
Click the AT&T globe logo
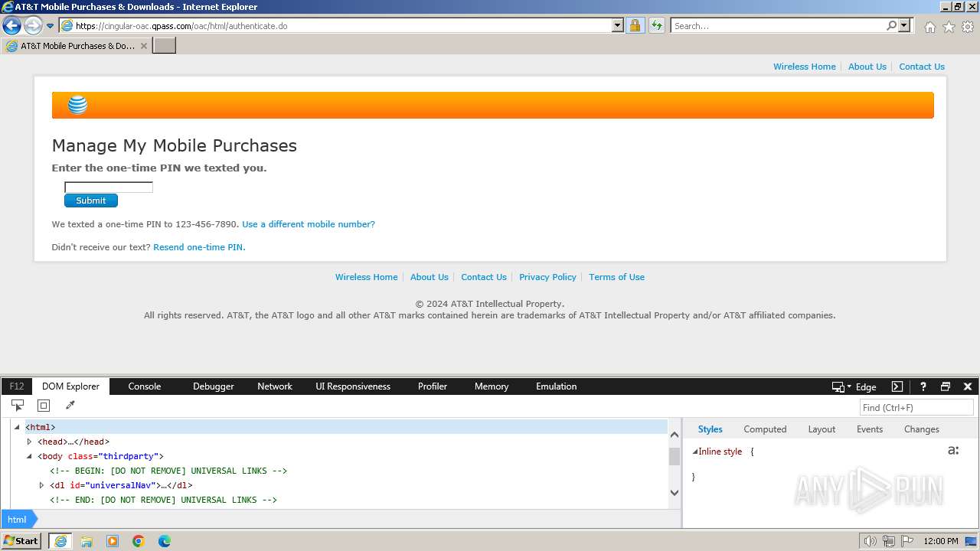click(77, 105)
